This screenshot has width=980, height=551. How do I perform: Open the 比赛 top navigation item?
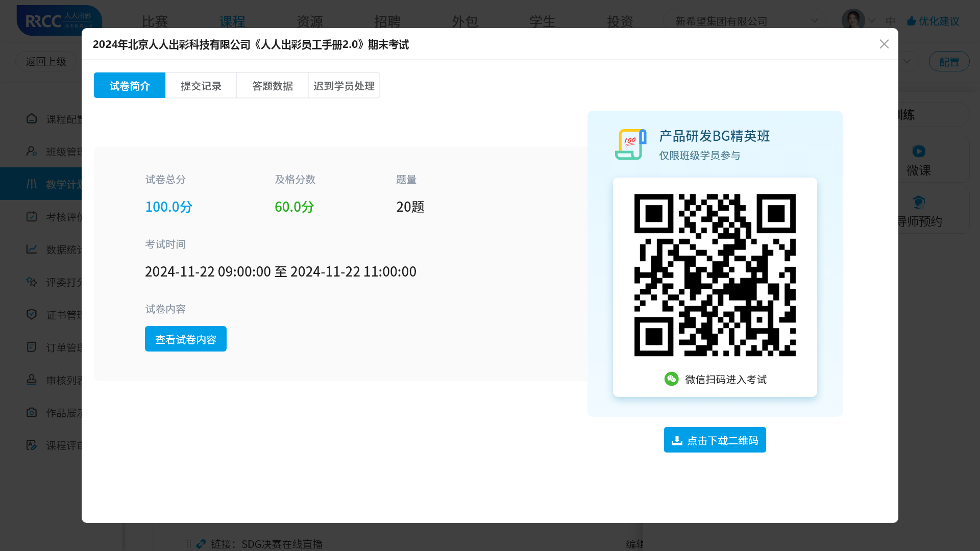(155, 21)
